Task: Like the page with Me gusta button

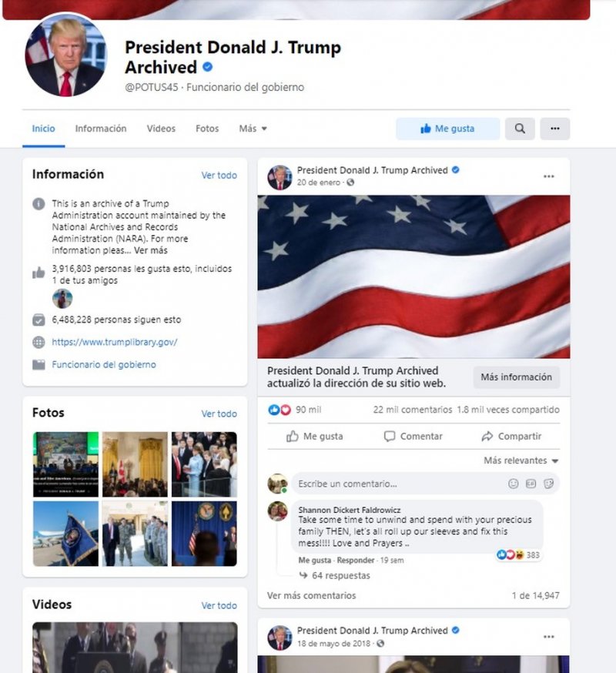Action: (x=447, y=129)
